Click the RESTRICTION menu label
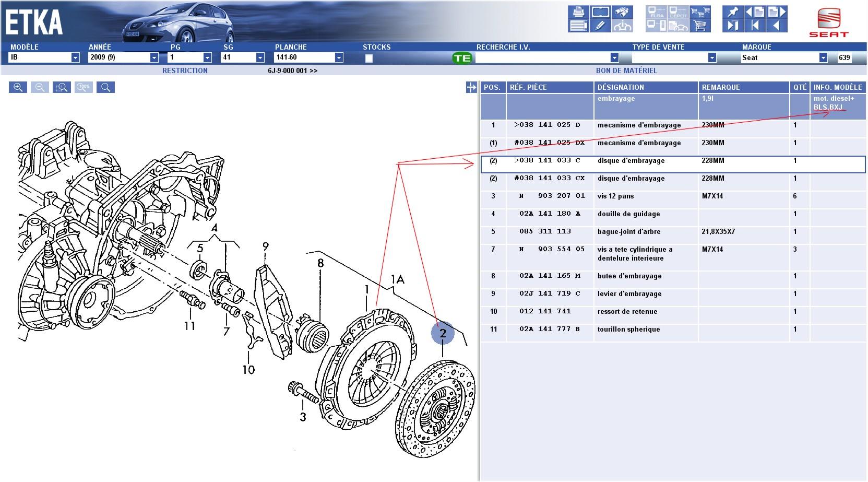The width and height of the screenshot is (868, 482). 185,69
